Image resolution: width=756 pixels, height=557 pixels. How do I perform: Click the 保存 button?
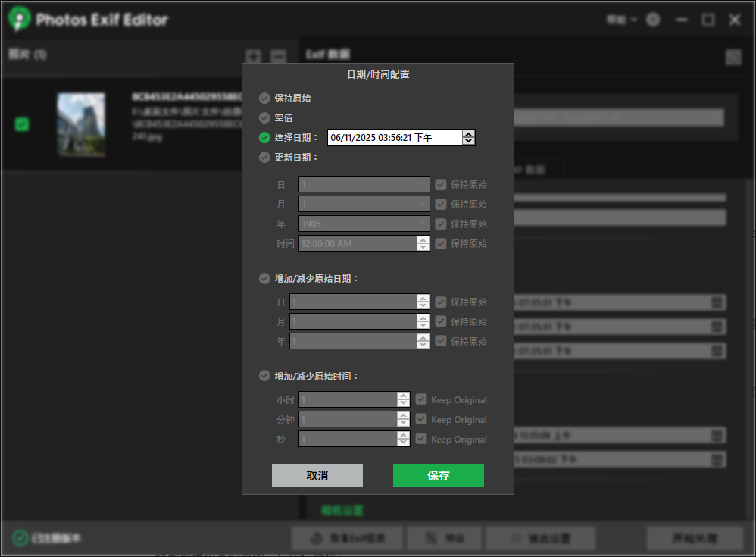click(438, 475)
